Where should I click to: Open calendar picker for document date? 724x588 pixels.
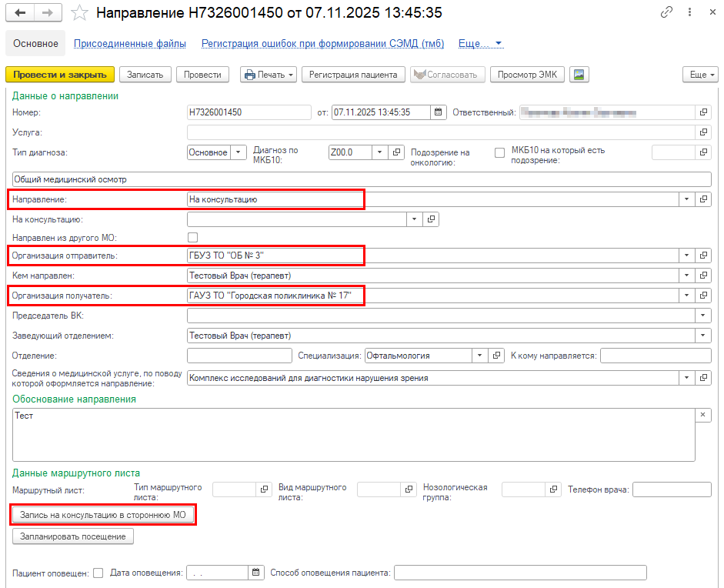(x=438, y=112)
